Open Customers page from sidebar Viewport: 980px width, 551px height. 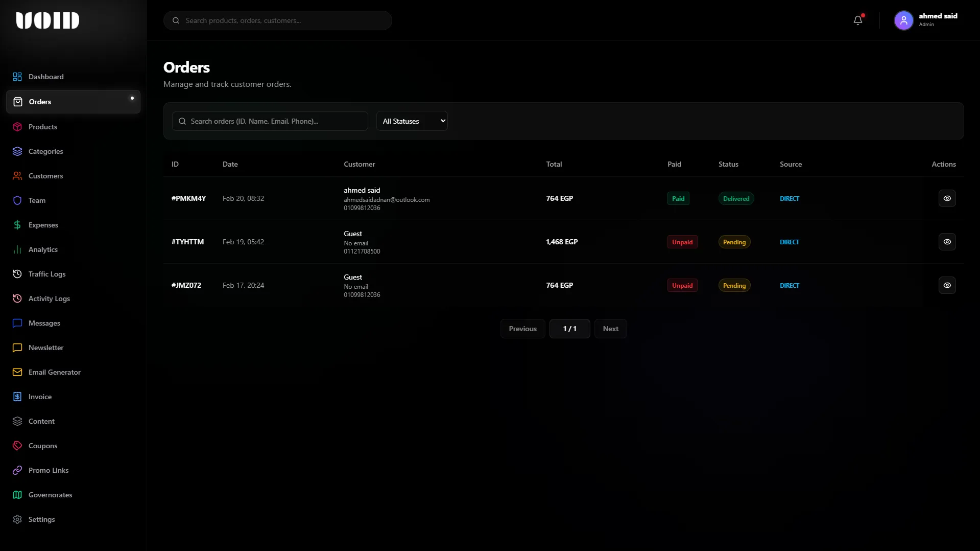pyautogui.click(x=73, y=176)
